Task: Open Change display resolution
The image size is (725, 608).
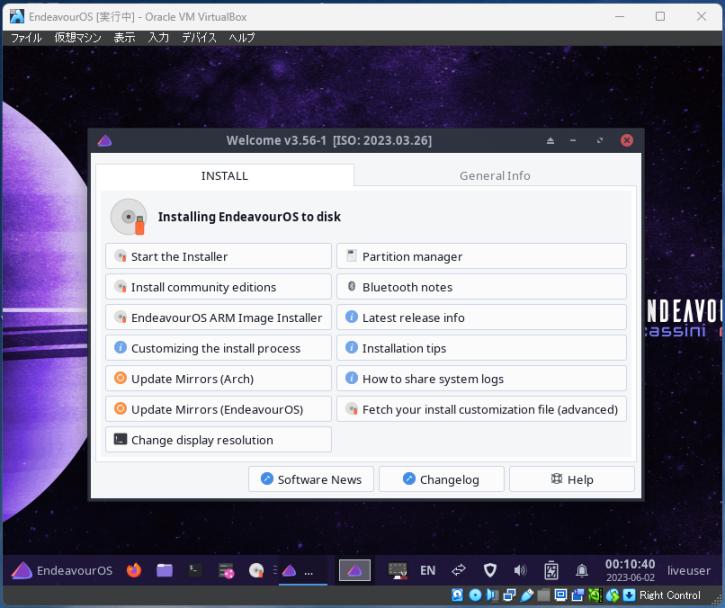Action: point(218,439)
